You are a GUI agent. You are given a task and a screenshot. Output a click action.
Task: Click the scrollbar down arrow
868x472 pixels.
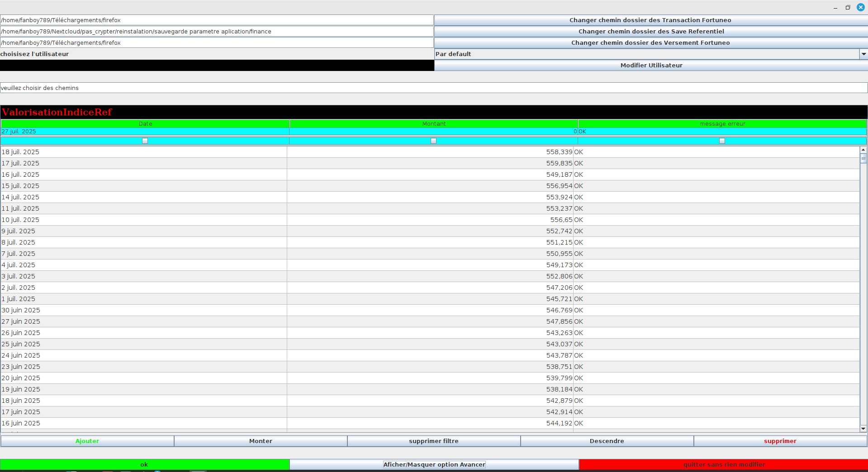(x=863, y=429)
